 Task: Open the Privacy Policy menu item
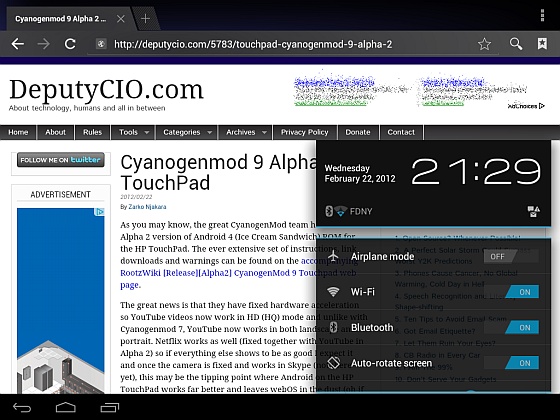(305, 132)
